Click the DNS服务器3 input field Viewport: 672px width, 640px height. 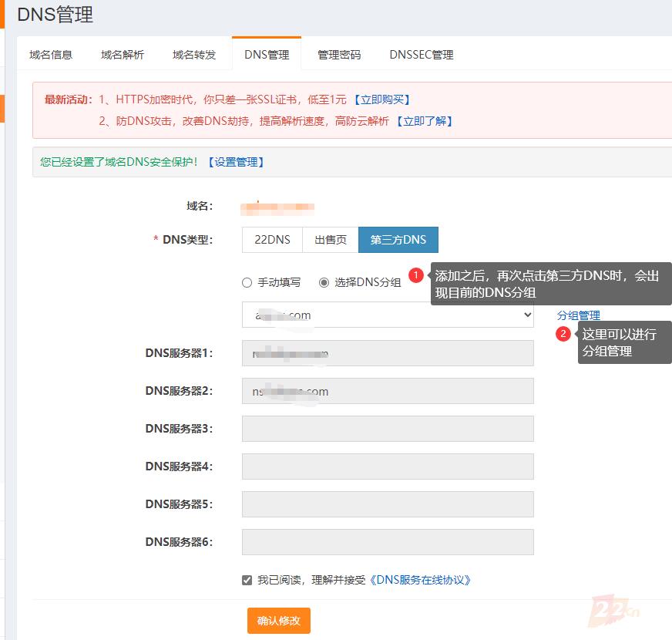[x=387, y=429]
